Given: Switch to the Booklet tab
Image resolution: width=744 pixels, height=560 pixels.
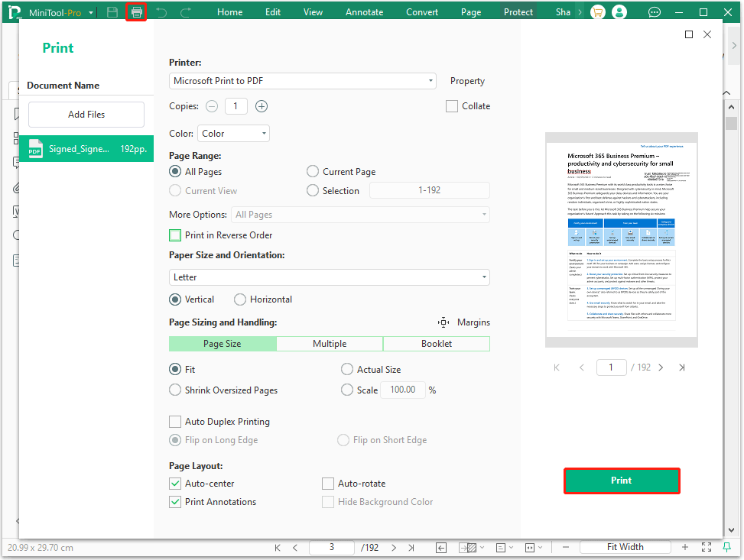Looking at the screenshot, I should 436,344.
